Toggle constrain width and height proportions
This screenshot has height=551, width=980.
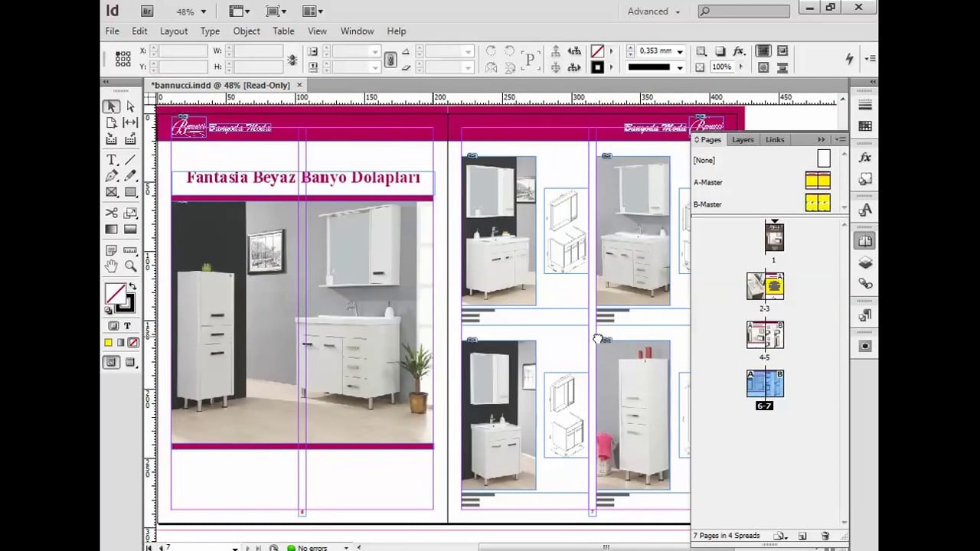click(x=292, y=59)
